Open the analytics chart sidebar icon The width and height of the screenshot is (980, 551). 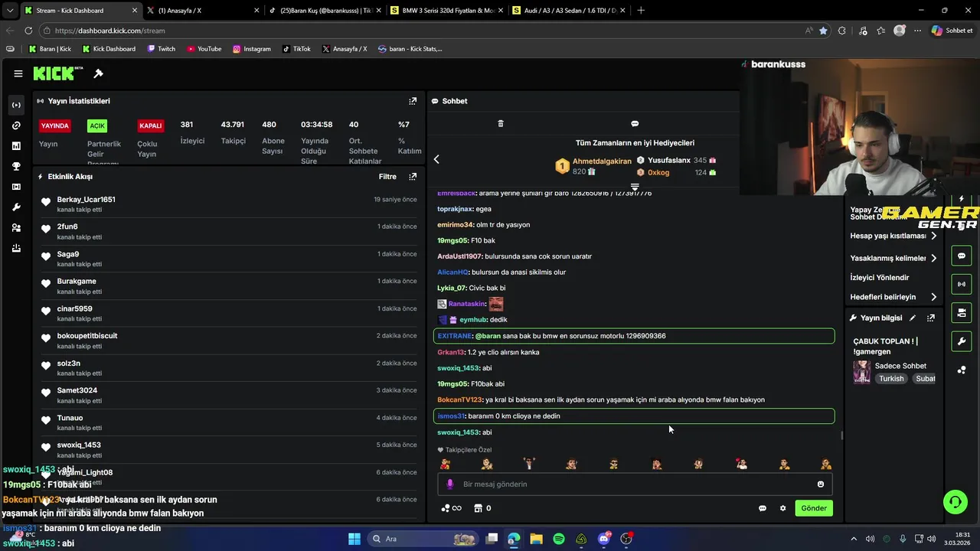coord(17,145)
